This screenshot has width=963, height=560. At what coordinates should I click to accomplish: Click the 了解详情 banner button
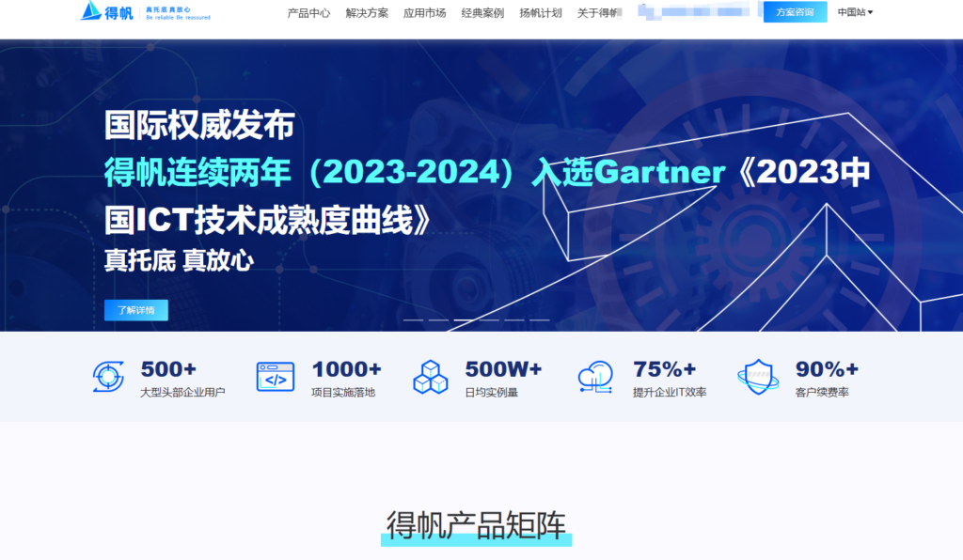point(136,310)
